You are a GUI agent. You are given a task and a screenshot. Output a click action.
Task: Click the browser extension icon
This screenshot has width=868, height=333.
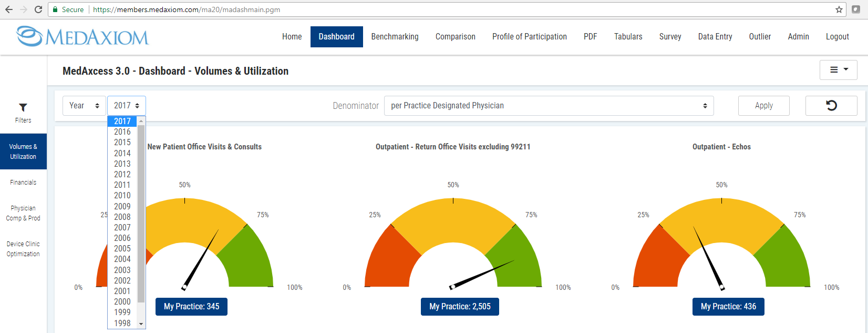pos(856,9)
